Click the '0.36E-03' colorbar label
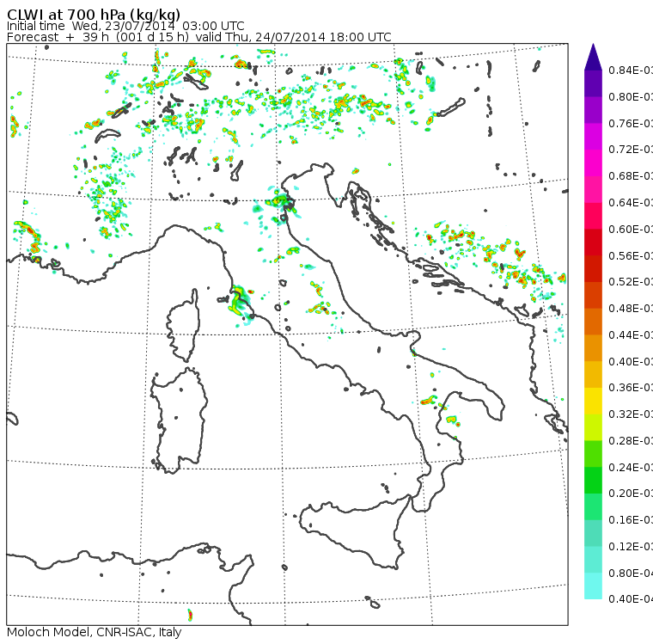653x644 pixels. click(631, 388)
